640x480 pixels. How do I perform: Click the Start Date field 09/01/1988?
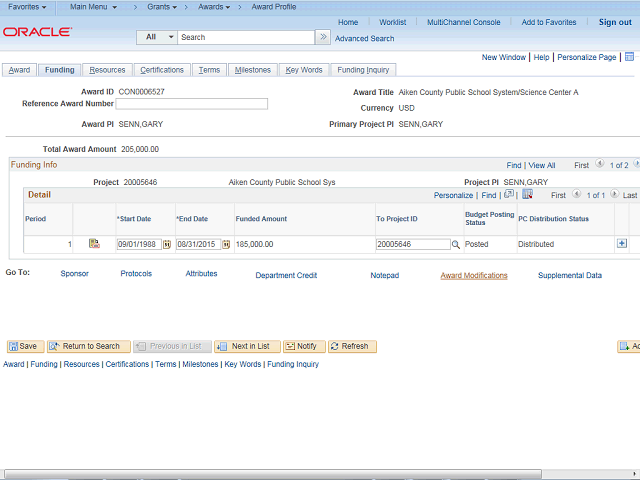[139, 244]
